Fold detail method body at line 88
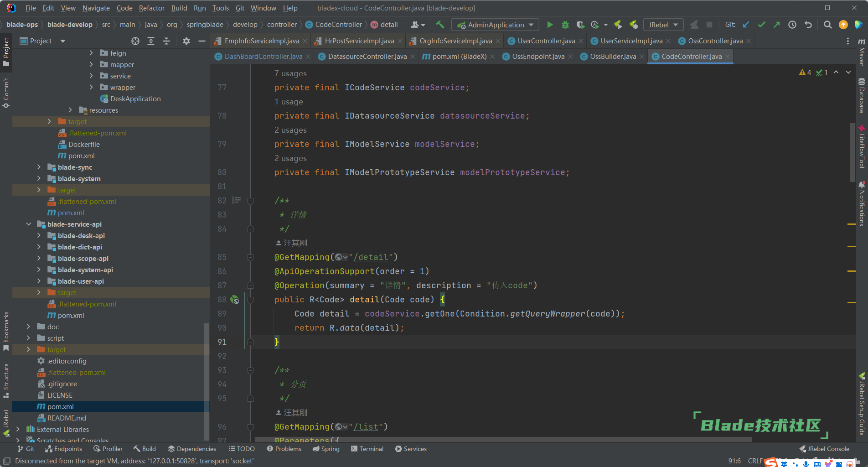 [250, 300]
